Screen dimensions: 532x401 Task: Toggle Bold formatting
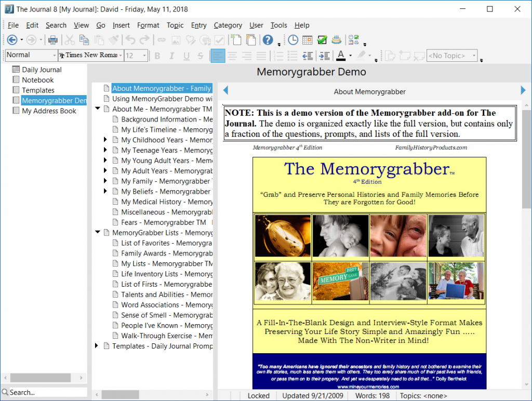click(x=157, y=56)
